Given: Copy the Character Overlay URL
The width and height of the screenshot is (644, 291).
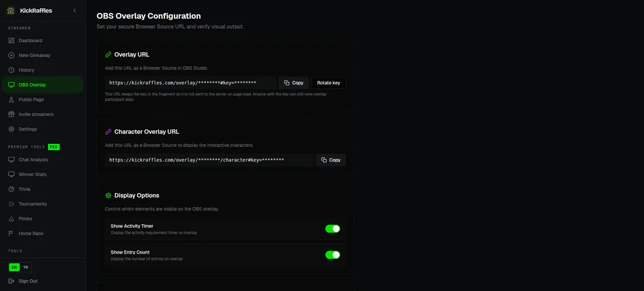Looking at the screenshot, I should coord(331,160).
